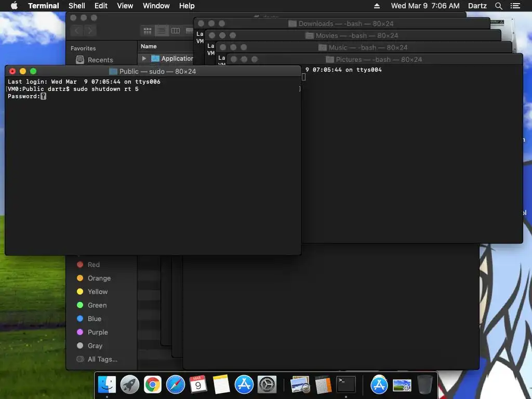Image resolution: width=532 pixels, height=399 pixels.
Task: Open Calendar from the Dock
Action: click(x=198, y=385)
